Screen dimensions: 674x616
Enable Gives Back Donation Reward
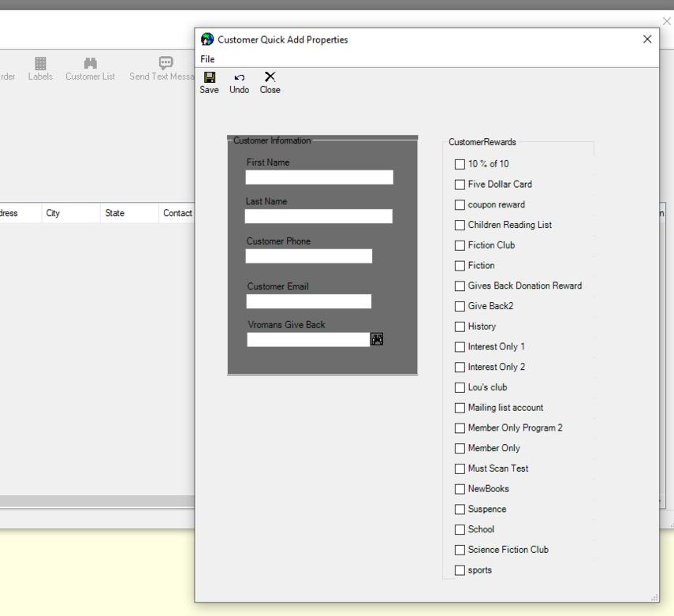(x=460, y=286)
